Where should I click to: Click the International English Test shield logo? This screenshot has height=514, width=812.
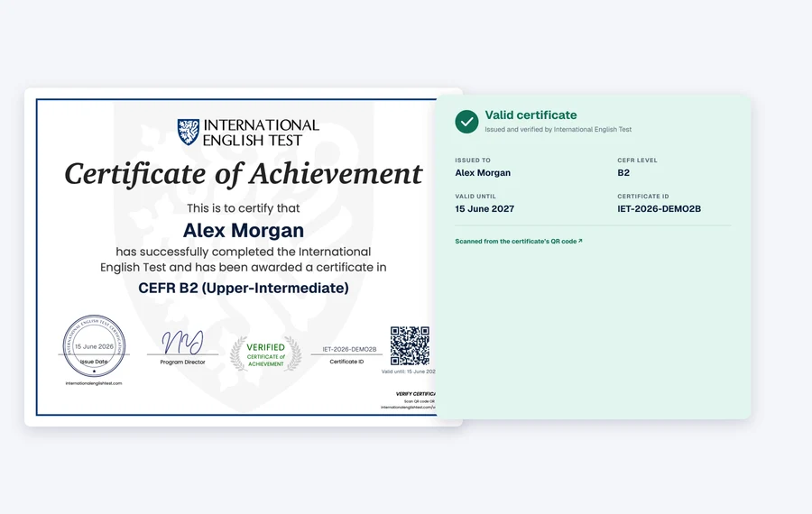188,132
